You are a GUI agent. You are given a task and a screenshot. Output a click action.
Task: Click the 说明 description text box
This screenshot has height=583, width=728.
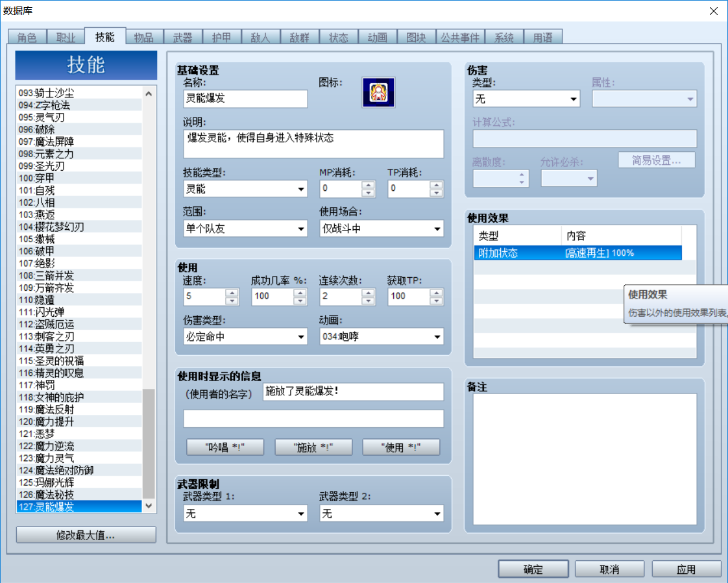click(x=313, y=144)
